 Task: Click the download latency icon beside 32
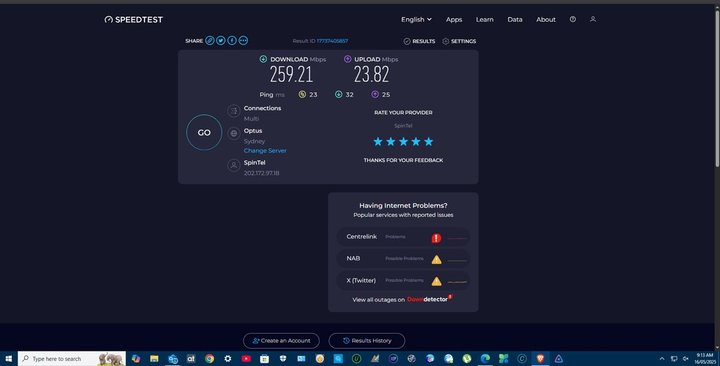[x=338, y=94]
